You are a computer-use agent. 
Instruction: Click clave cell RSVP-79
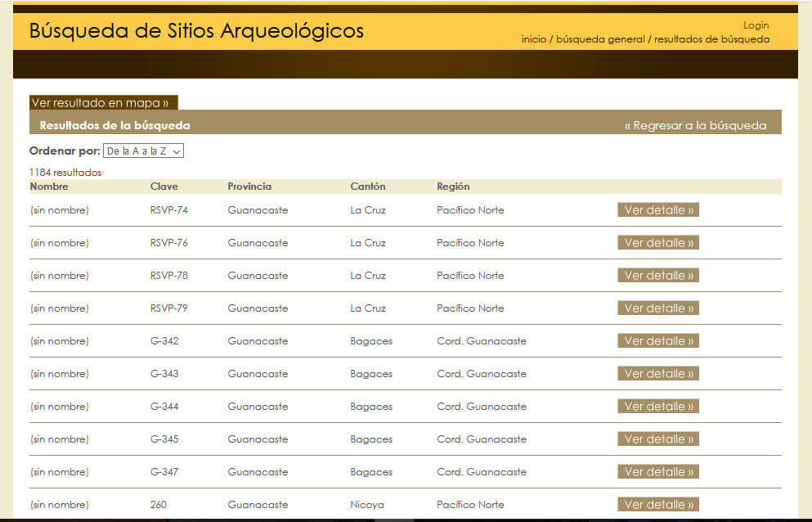(168, 308)
